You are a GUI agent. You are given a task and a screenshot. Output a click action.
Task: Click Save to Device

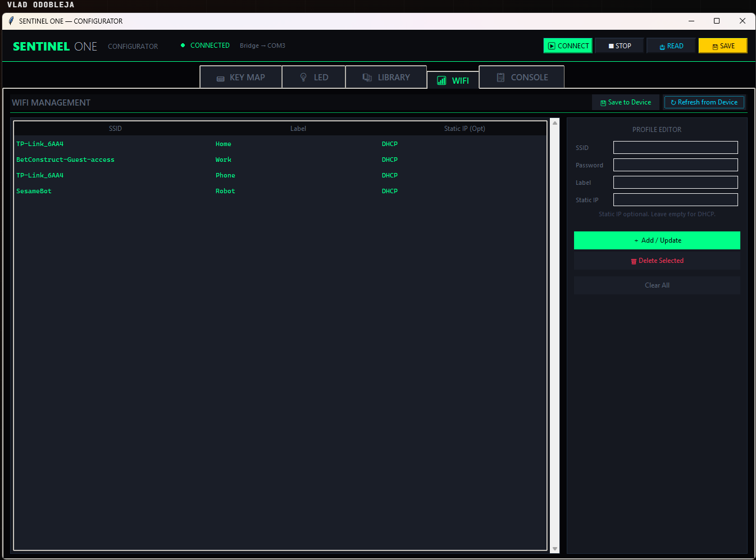pos(626,102)
